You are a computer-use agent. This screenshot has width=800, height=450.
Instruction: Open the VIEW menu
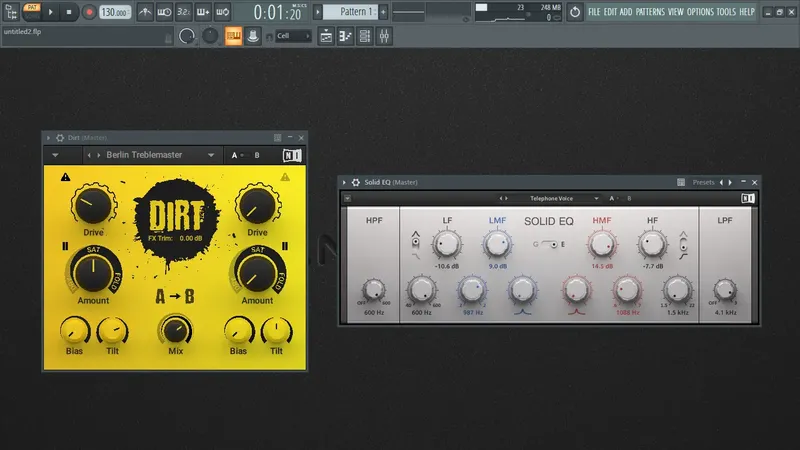pos(676,12)
